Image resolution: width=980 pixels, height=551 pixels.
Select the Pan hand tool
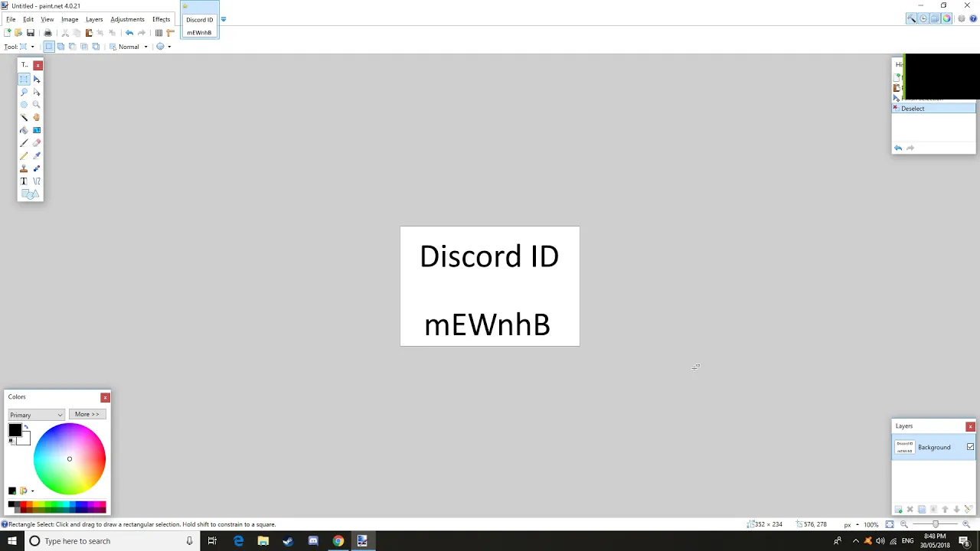tap(37, 117)
